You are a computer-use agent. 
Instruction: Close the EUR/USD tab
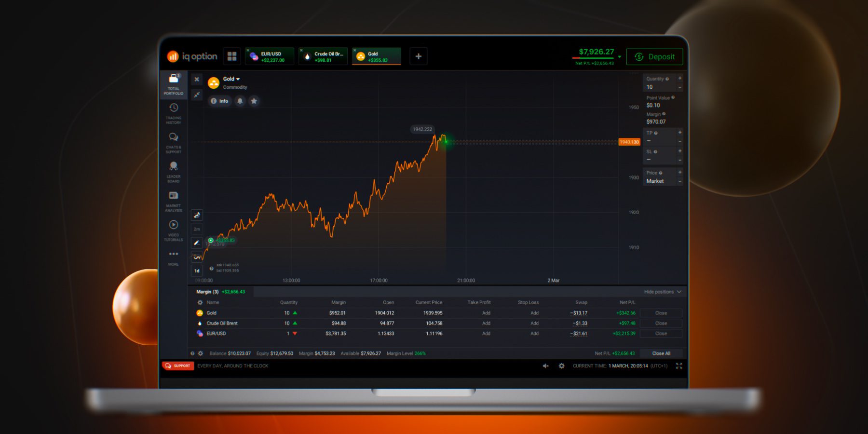pos(248,50)
